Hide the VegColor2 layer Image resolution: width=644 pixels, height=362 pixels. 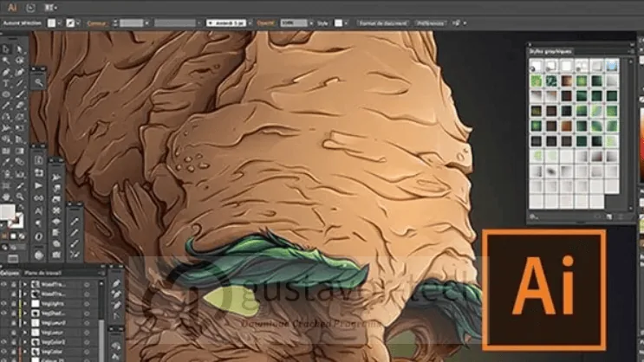click(4, 342)
